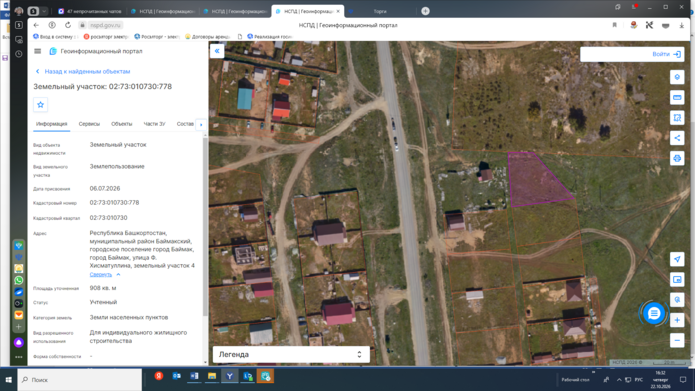Add a new browser tab

(425, 11)
